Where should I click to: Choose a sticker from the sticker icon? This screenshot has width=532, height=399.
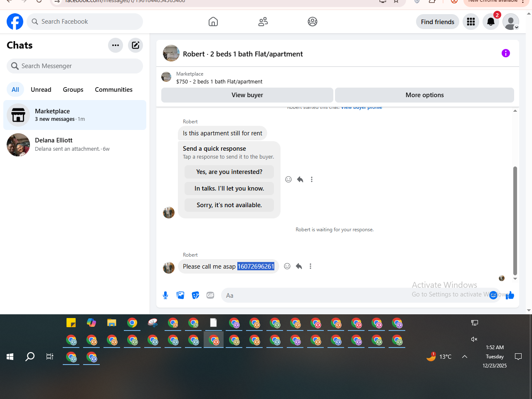tap(195, 295)
